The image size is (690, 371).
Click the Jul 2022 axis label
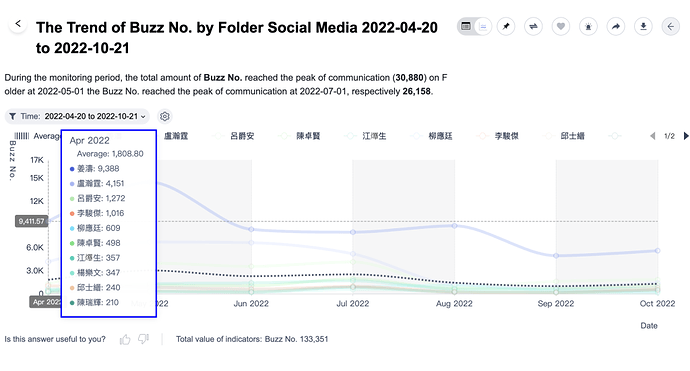coord(352,304)
